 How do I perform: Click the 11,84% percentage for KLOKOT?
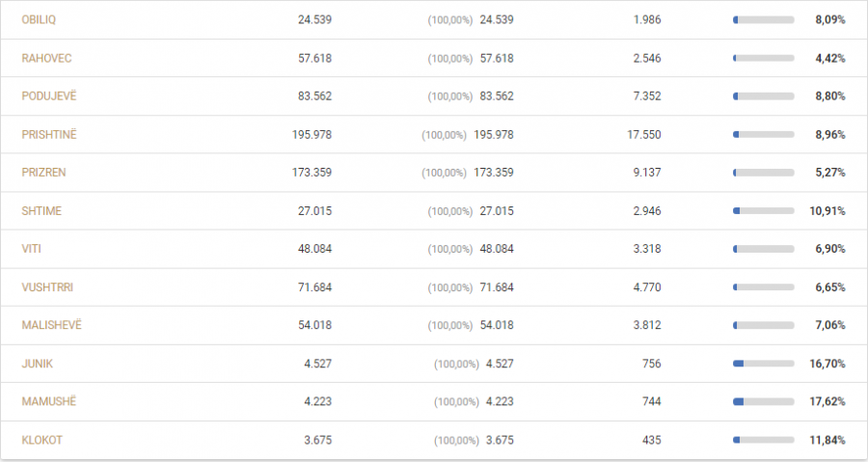[827, 441]
